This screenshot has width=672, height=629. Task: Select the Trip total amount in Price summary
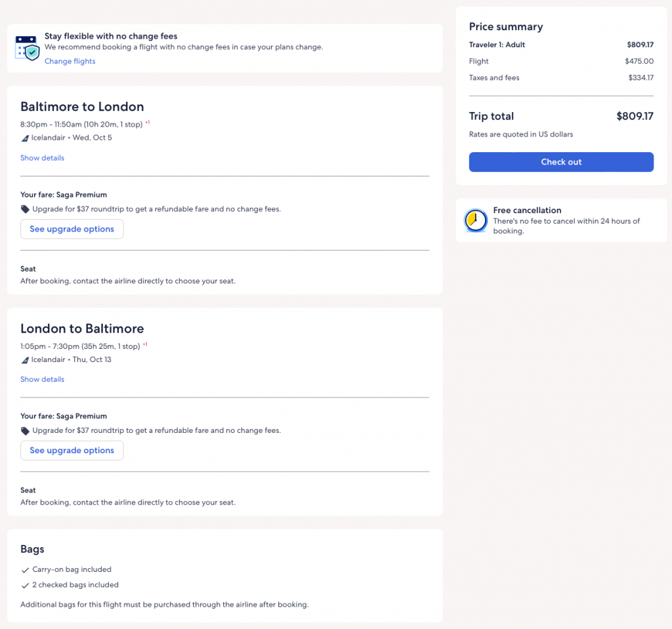point(635,116)
